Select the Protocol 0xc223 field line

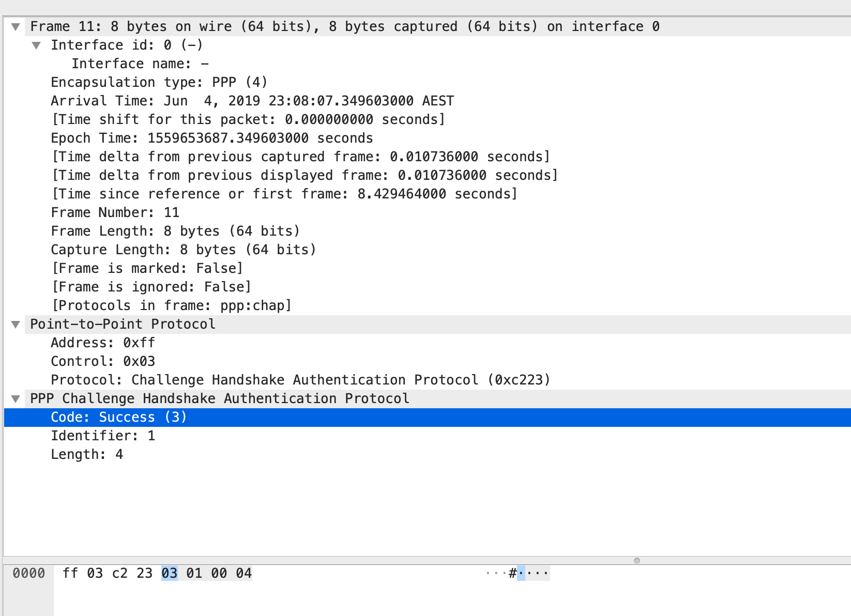pyautogui.click(x=300, y=380)
